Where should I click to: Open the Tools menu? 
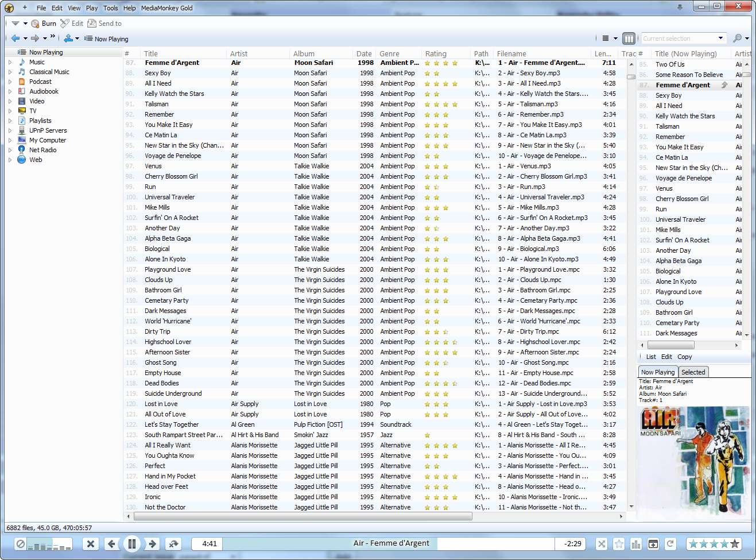(110, 8)
